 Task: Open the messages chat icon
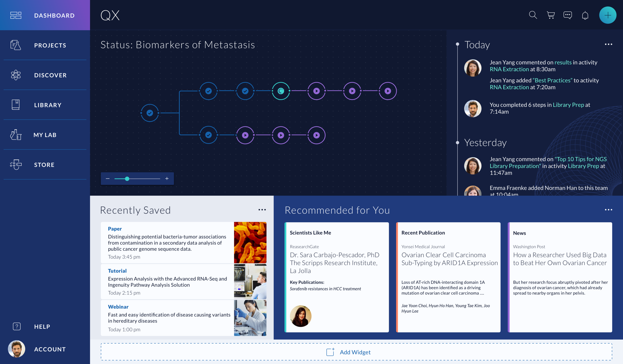click(568, 15)
